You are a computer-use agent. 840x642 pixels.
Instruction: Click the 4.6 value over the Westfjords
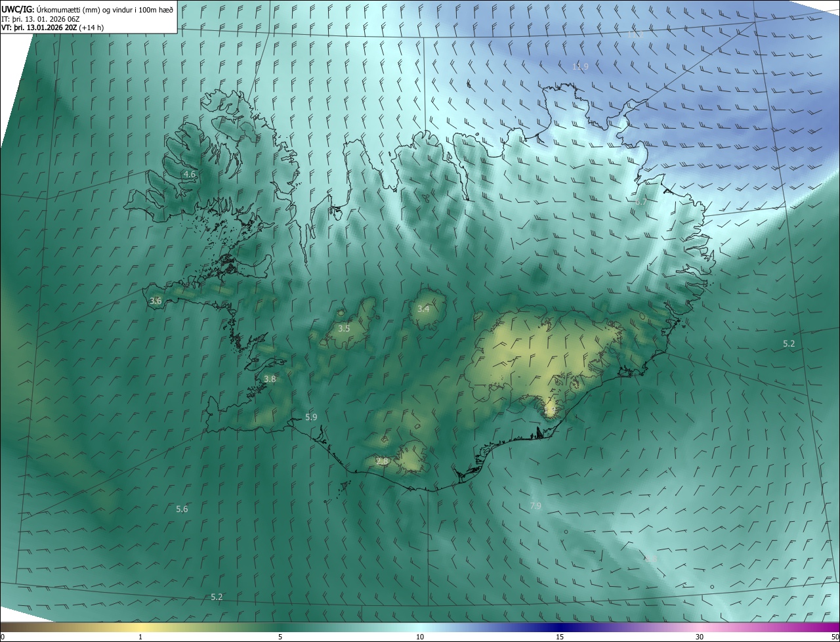(x=189, y=174)
